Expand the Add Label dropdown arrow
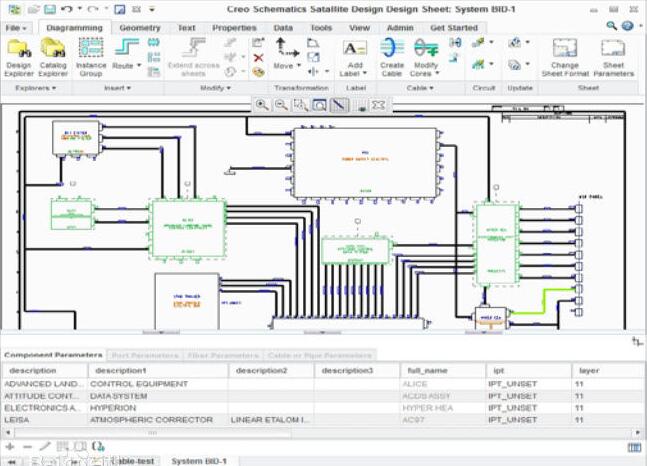Image resolution: width=647 pixels, height=466 pixels. [x=365, y=73]
